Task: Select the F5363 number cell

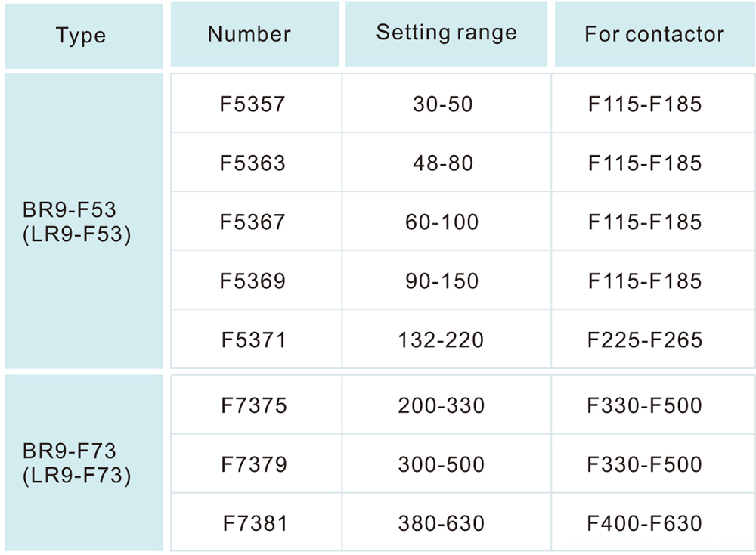Action: (x=253, y=163)
